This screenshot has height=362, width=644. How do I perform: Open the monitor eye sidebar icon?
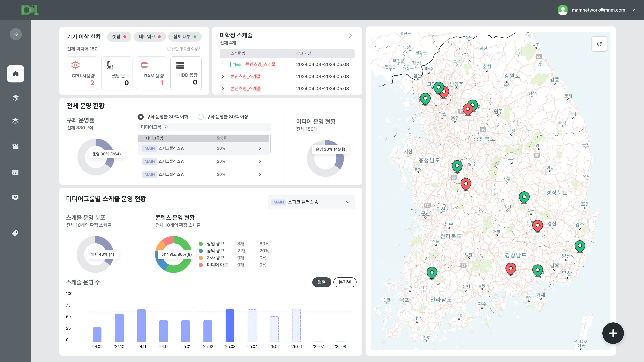coord(15,197)
